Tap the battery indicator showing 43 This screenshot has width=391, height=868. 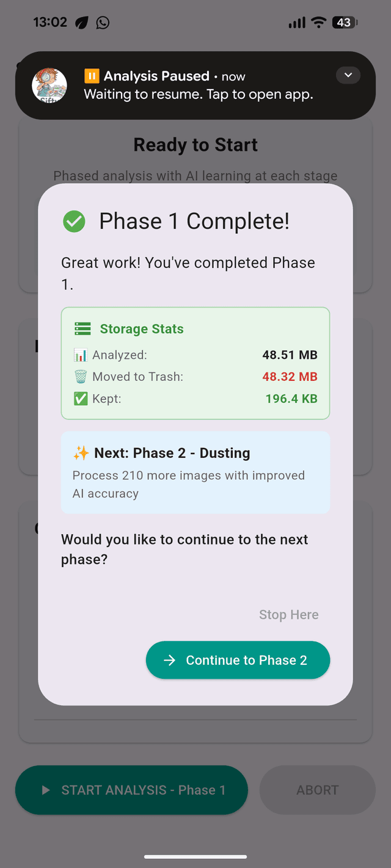coord(343,23)
